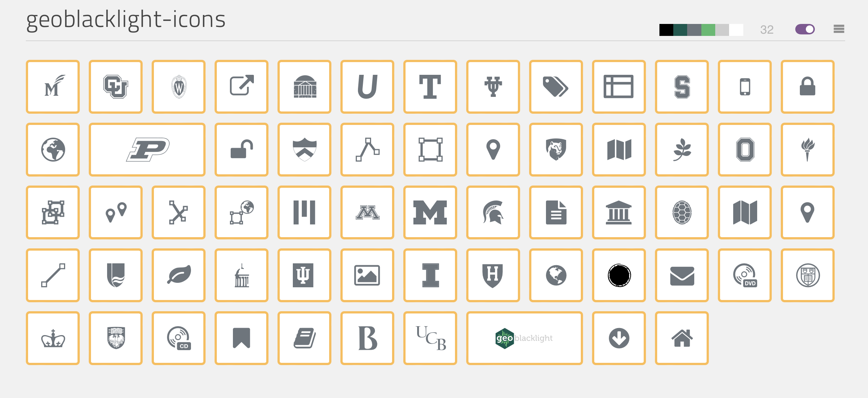Toggle the purple switch in header
Screen dimensions: 868x398
click(805, 29)
